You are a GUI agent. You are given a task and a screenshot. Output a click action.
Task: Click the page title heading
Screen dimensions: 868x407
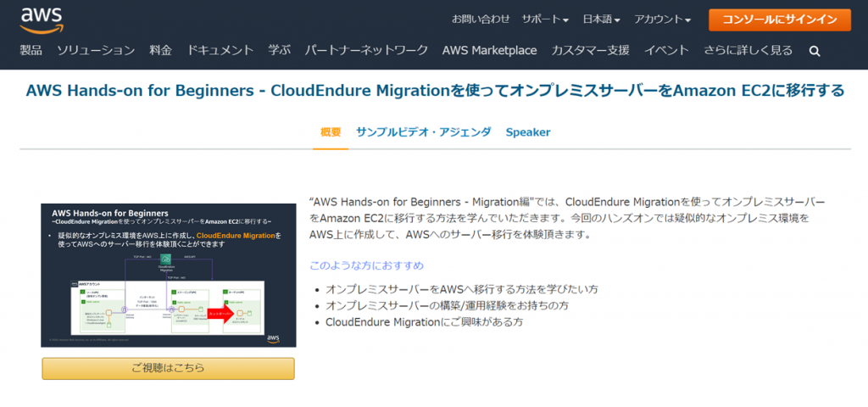(435, 90)
